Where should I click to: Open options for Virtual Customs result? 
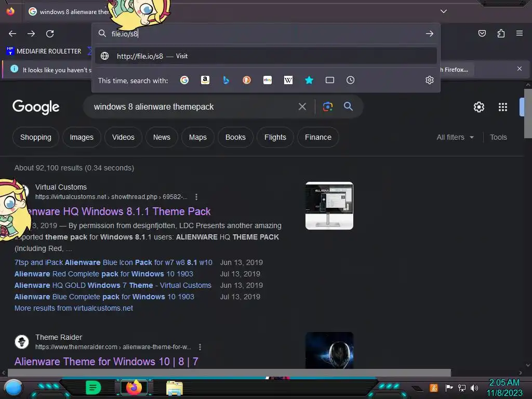(x=196, y=197)
